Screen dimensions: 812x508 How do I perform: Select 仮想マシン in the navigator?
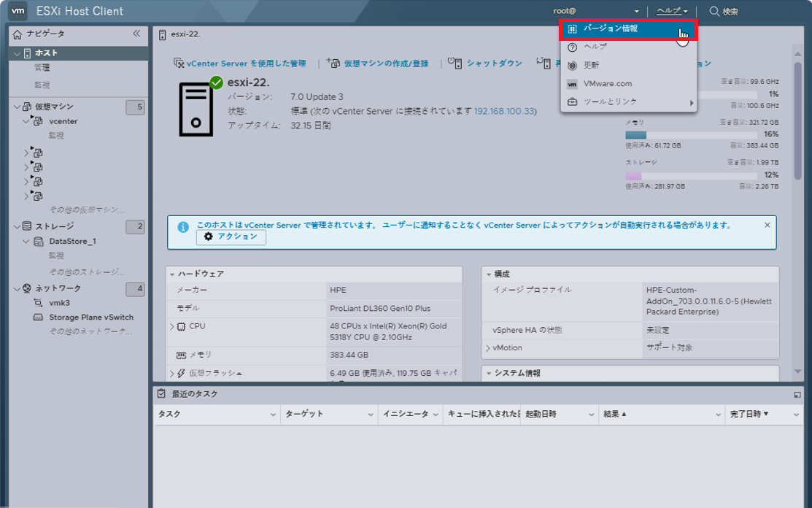tap(55, 107)
